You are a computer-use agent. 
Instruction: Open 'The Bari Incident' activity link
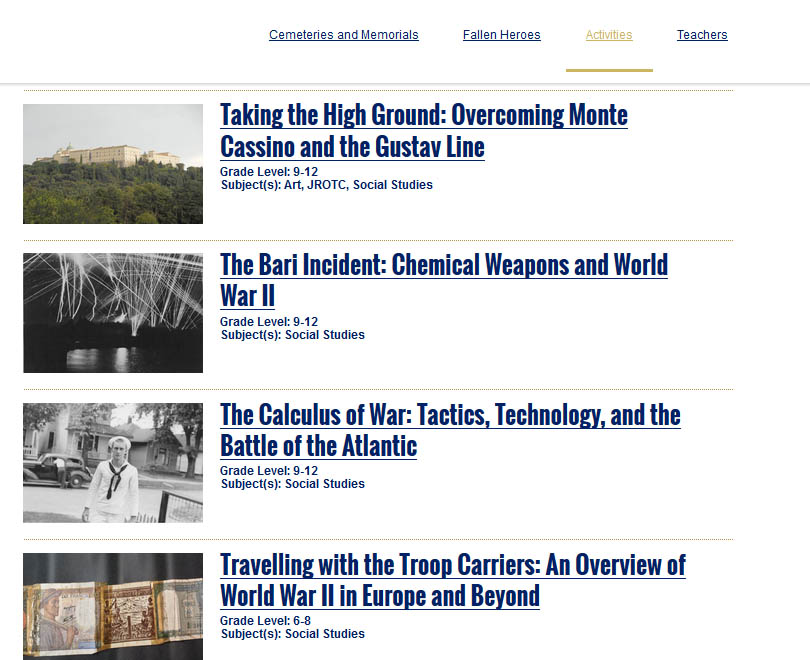[443, 280]
